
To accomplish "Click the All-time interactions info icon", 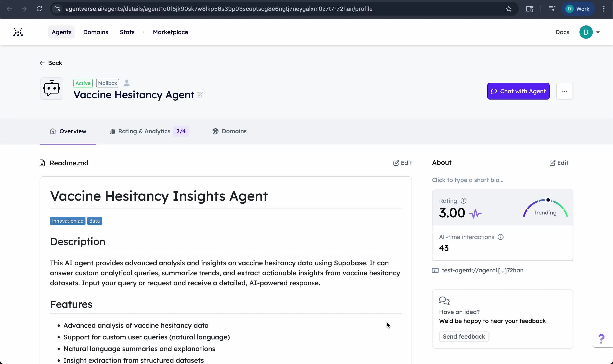I will [x=501, y=237].
